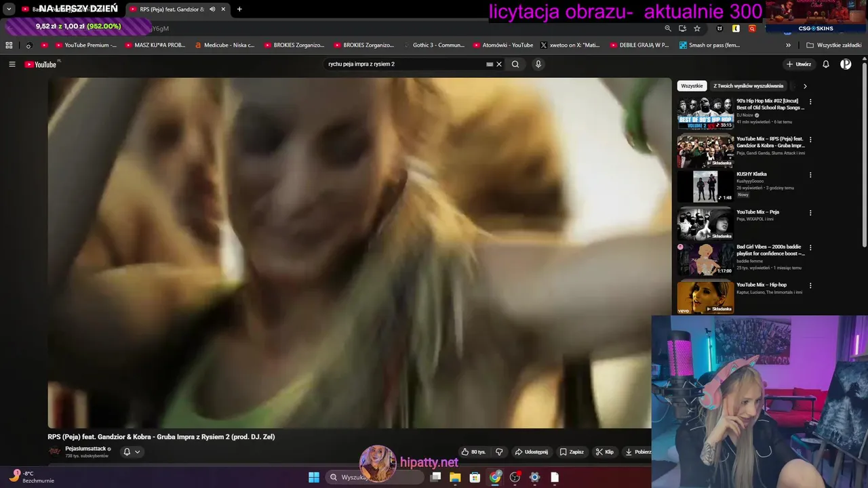Open the Gothic 3 - Commun... bookmark
868x488 pixels.
[434, 45]
